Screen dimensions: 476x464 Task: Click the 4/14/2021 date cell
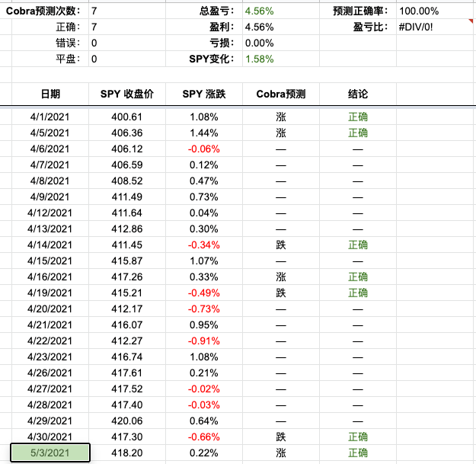click(50, 245)
